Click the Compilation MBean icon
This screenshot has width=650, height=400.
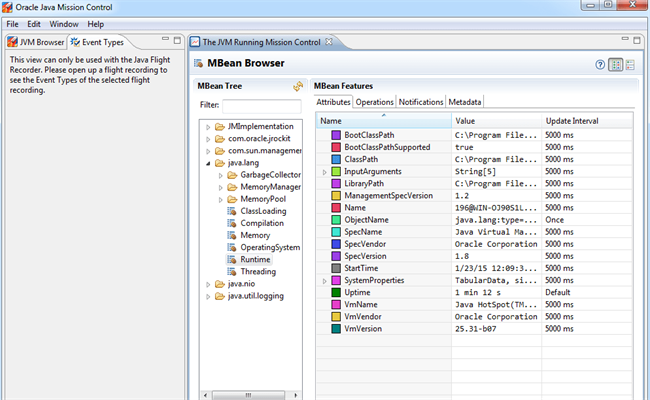(232, 223)
